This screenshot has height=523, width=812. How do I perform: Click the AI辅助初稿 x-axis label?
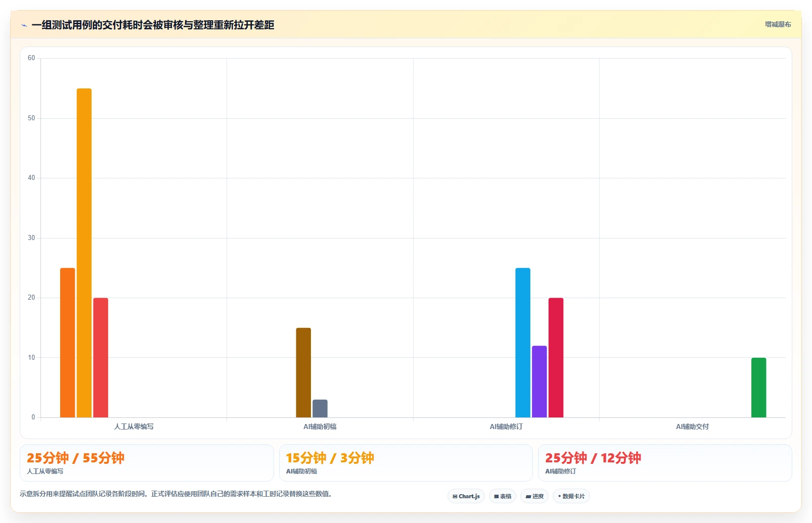(320, 426)
